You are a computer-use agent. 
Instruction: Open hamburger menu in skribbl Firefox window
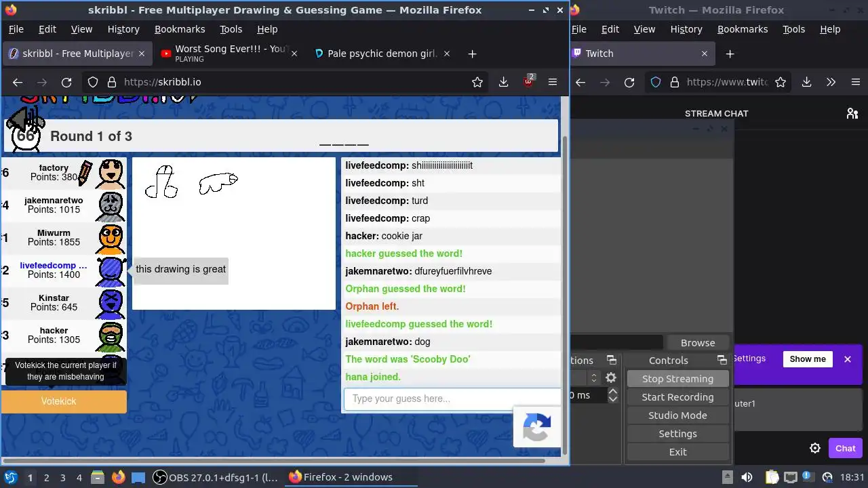(553, 82)
